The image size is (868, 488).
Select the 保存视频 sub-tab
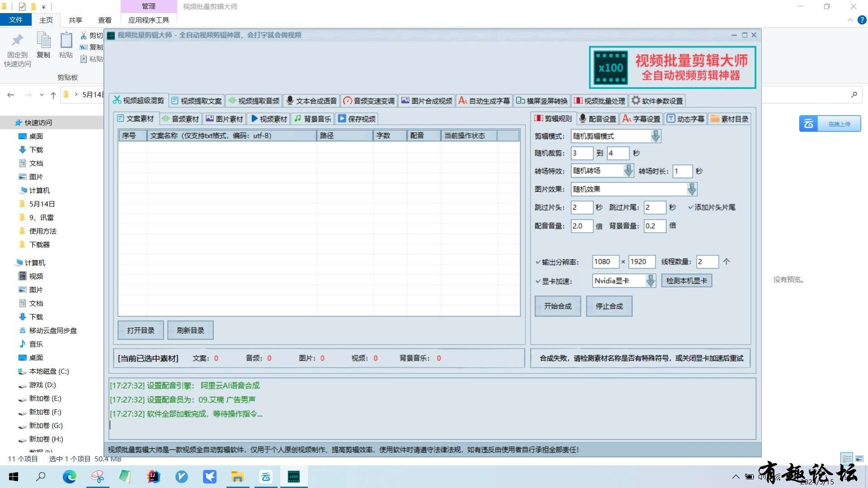point(357,119)
